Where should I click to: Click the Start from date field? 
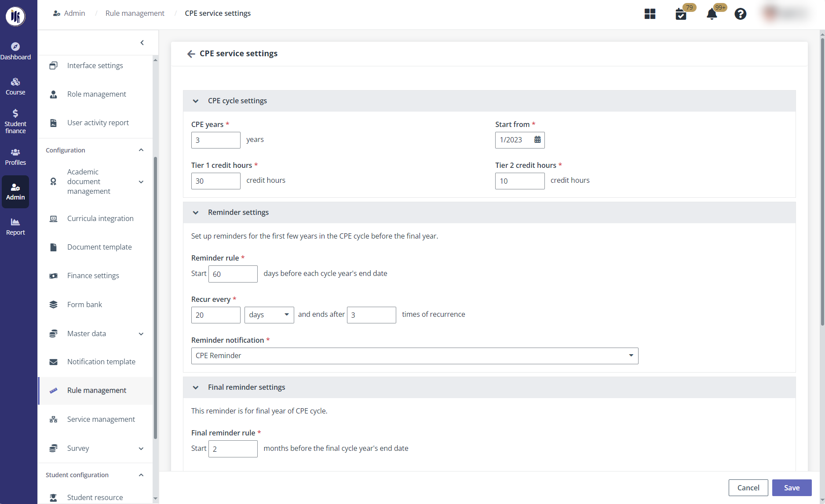[520, 140]
